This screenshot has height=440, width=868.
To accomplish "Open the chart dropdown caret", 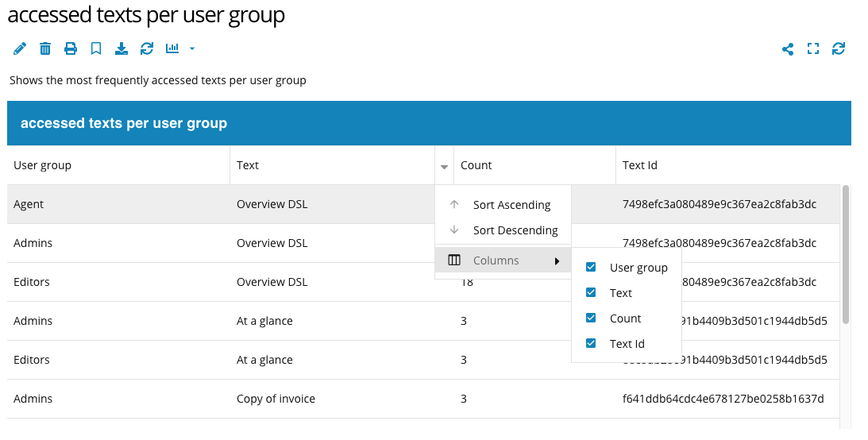I will 192,48.
